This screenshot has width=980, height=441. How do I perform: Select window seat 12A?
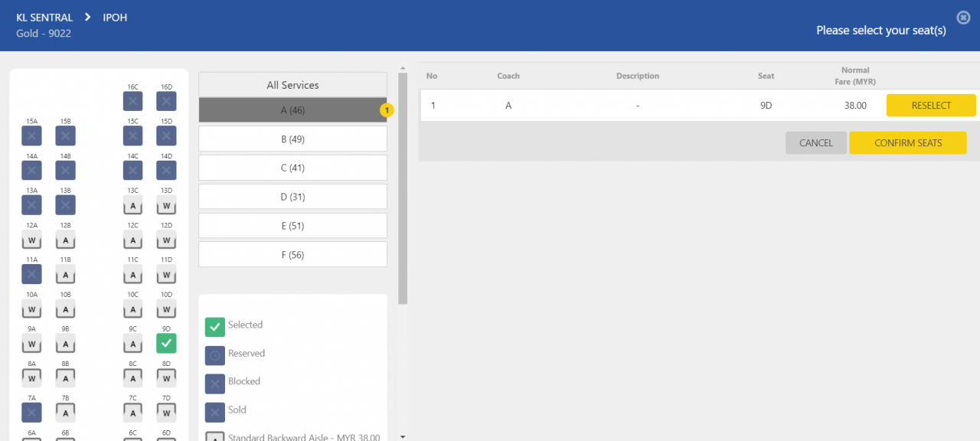pyautogui.click(x=31, y=240)
